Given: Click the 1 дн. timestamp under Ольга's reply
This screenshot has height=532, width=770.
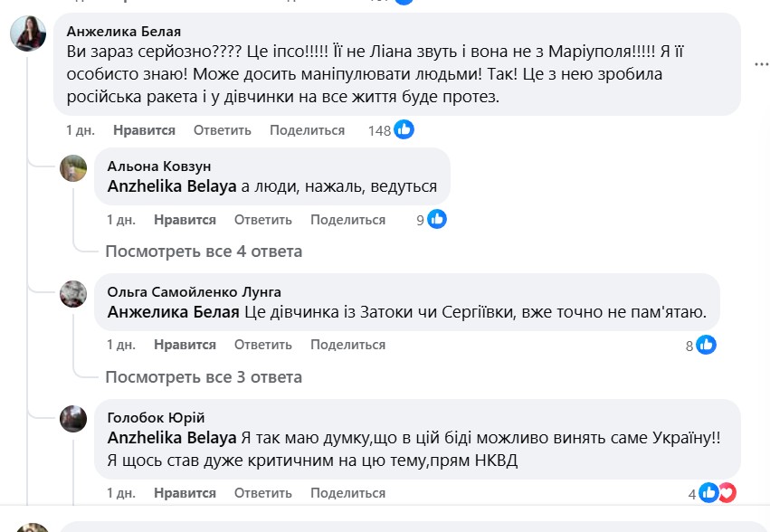Looking at the screenshot, I should click(121, 345).
